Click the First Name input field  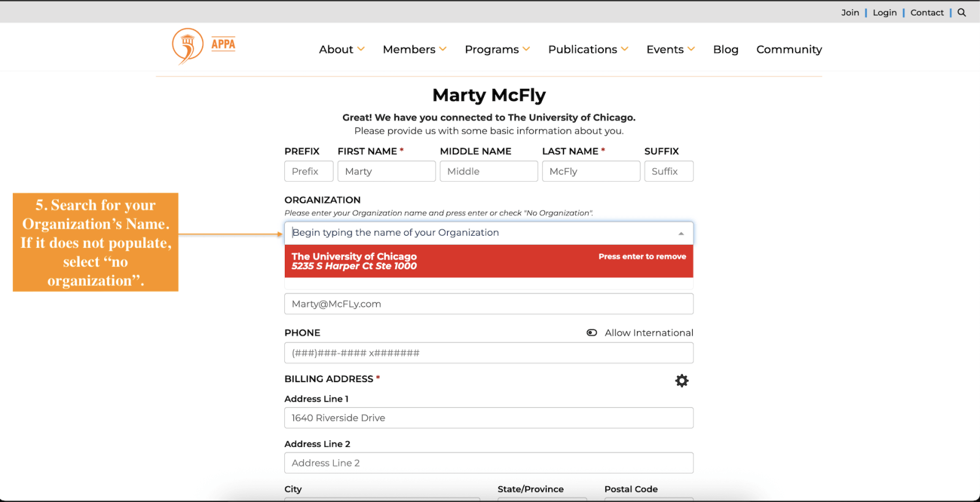click(x=386, y=171)
